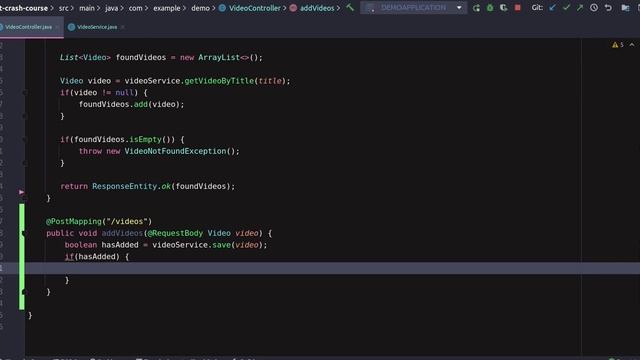Select the addVideos method breadcrumb

pos(312,8)
